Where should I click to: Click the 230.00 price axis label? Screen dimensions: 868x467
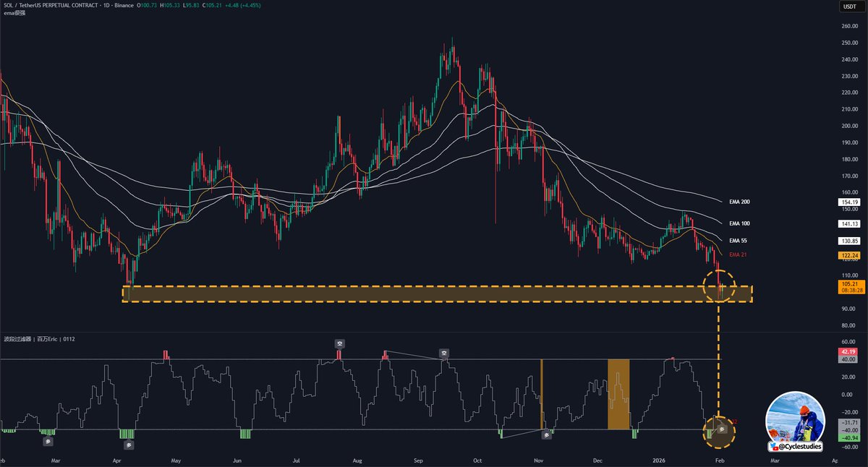849,76
